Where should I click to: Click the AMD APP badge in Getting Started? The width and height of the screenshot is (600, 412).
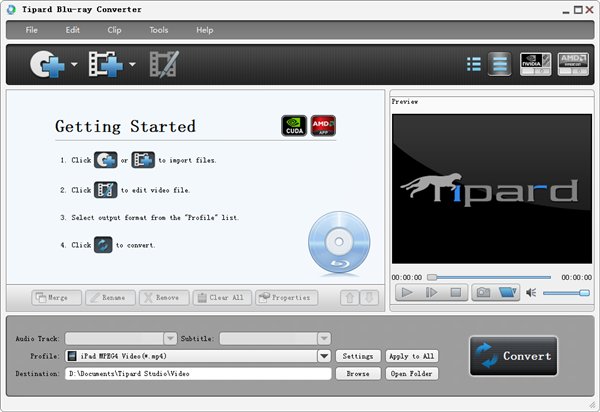coord(323,125)
